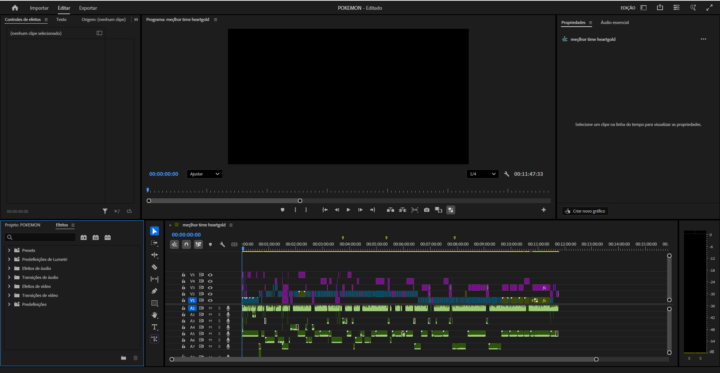
Task: Expand Efeitos de áudio folder
Action: [x=9, y=268]
